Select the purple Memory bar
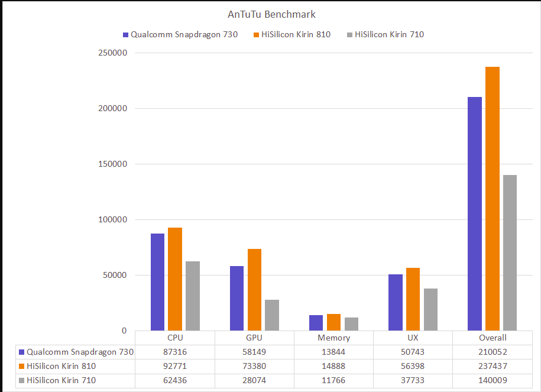Image resolution: width=541 pixels, height=392 pixels. [x=316, y=323]
